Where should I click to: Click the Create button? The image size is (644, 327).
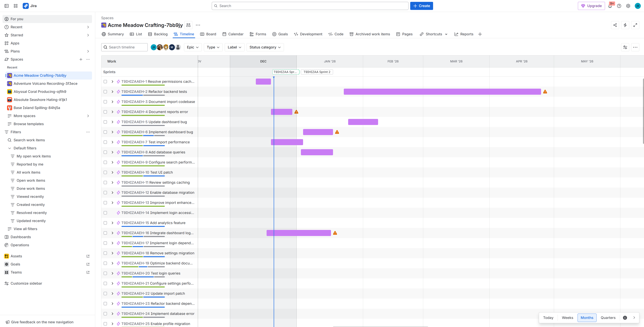pyautogui.click(x=421, y=6)
